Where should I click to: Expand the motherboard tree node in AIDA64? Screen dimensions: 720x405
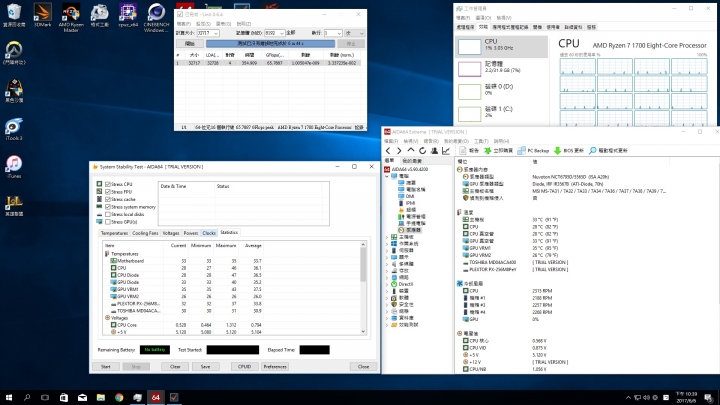[387, 237]
